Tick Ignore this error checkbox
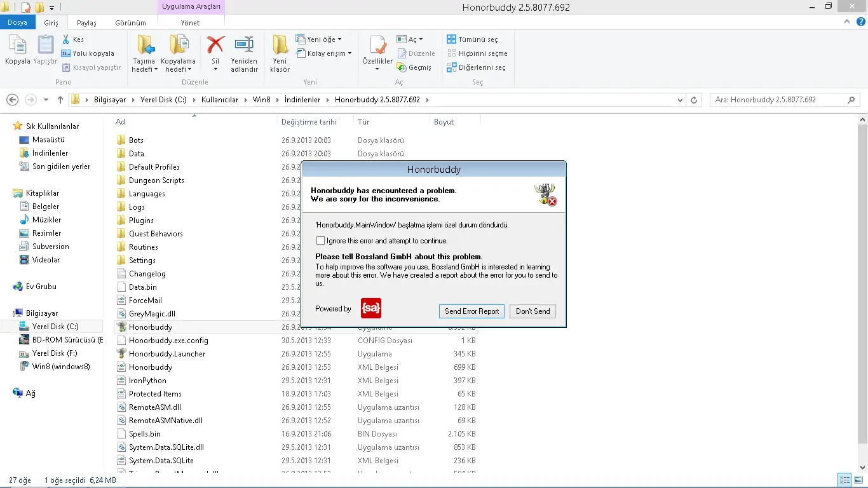Image resolution: width=868 pixels, height=488 pixels. 321,241
